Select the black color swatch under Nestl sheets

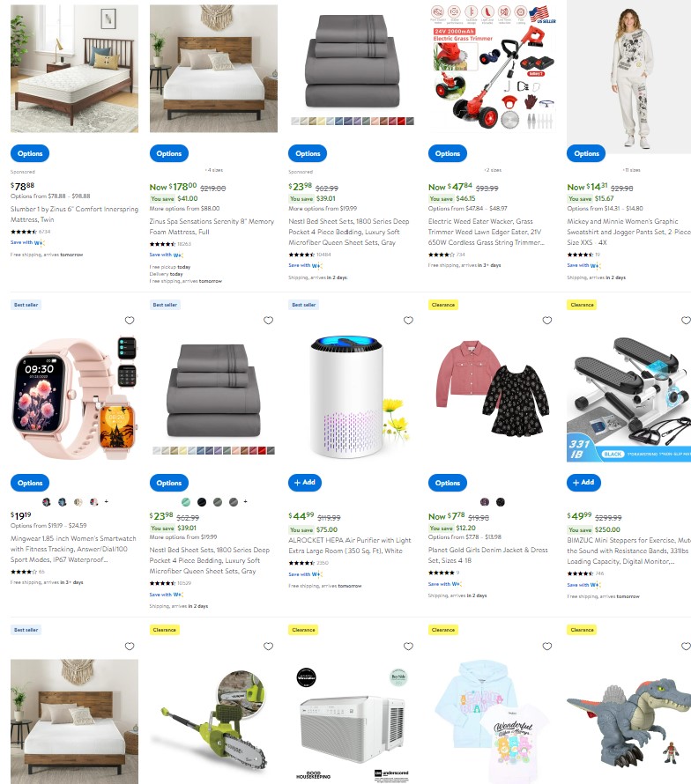click(x=202, y=502)
